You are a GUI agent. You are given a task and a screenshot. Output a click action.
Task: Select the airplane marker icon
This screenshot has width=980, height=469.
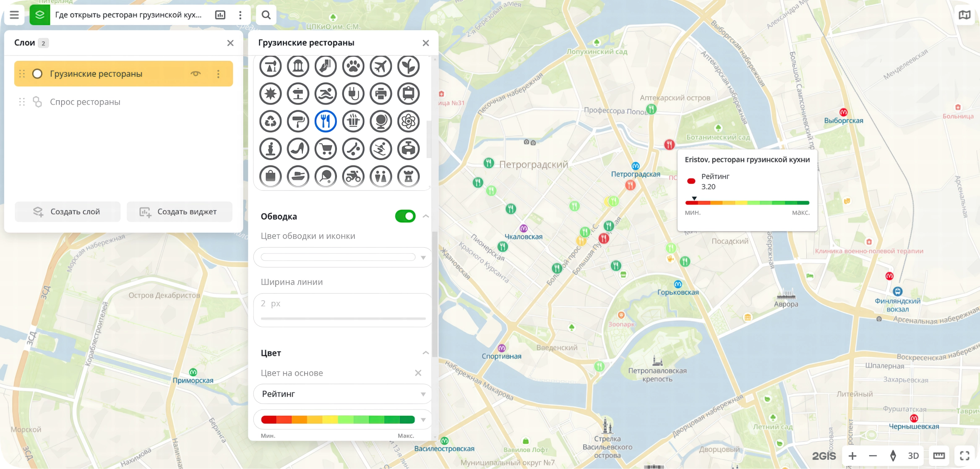tap(381, 66)
